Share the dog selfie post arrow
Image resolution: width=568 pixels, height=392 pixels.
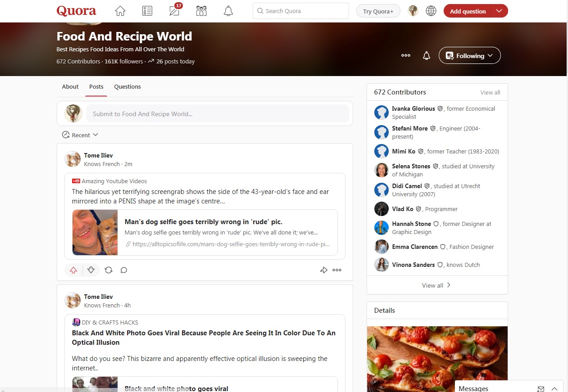[323, 270]
